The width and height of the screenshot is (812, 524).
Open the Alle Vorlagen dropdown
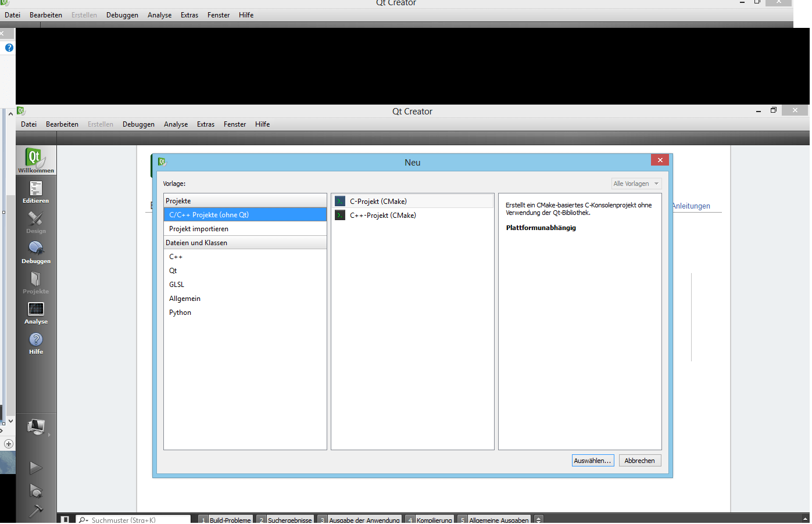coord(636,184)
